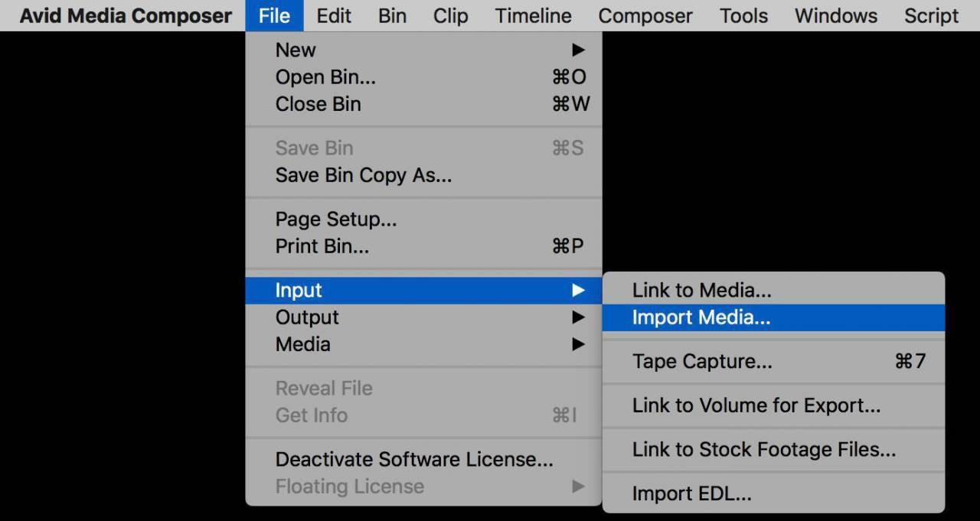Expand the Output submenu
This screenshot has width=980, height=521.
point(423,317)
